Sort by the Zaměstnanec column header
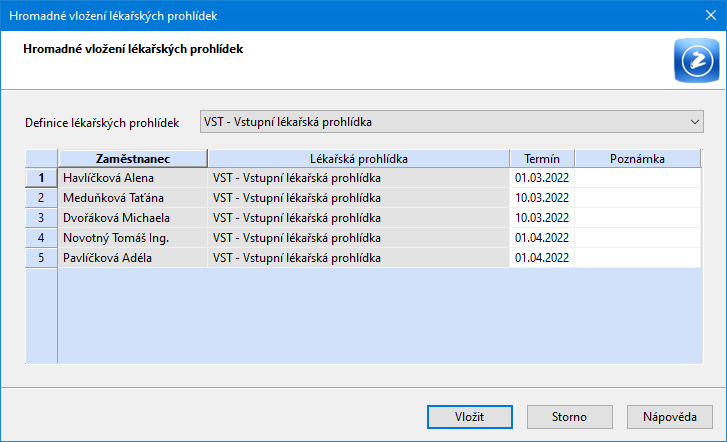The height and width of the screenshot is (442, 727). click(133, 159)
